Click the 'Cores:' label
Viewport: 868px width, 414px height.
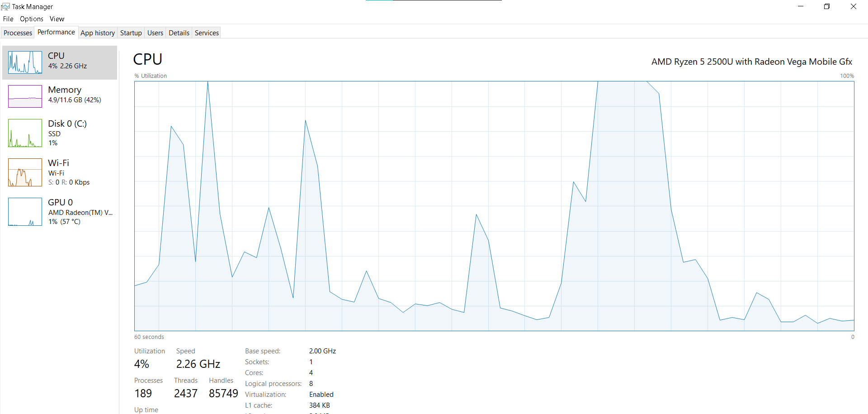coord(254,373)
